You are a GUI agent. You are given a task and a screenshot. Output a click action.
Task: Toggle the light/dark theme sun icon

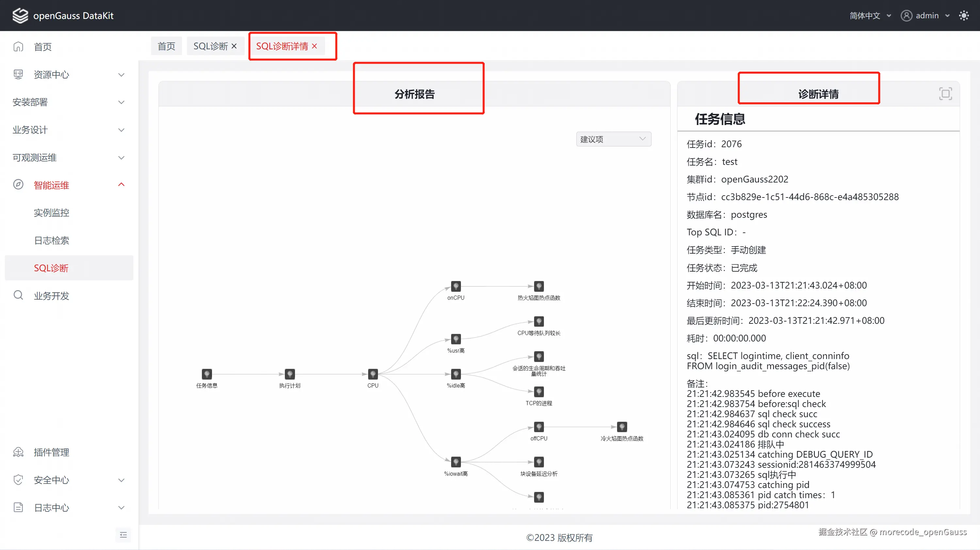[x=964, y=16]
